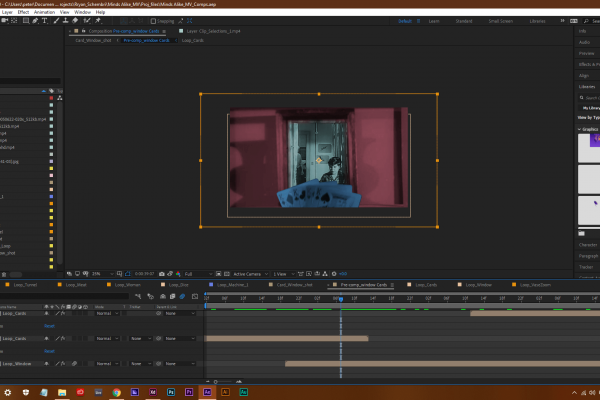Toggle Draft 3D in the timeline
Image resolution: width=600 pixels, height=400 pixels.
(x=150, y=297)
